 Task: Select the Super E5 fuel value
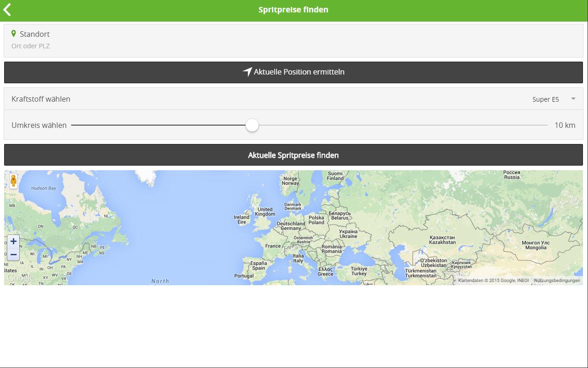click(546, 99)
